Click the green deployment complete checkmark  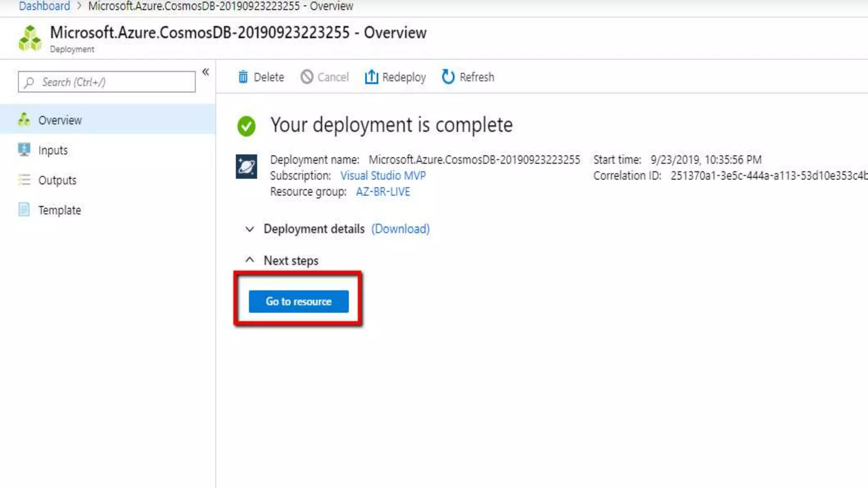(x=246, y=126)
